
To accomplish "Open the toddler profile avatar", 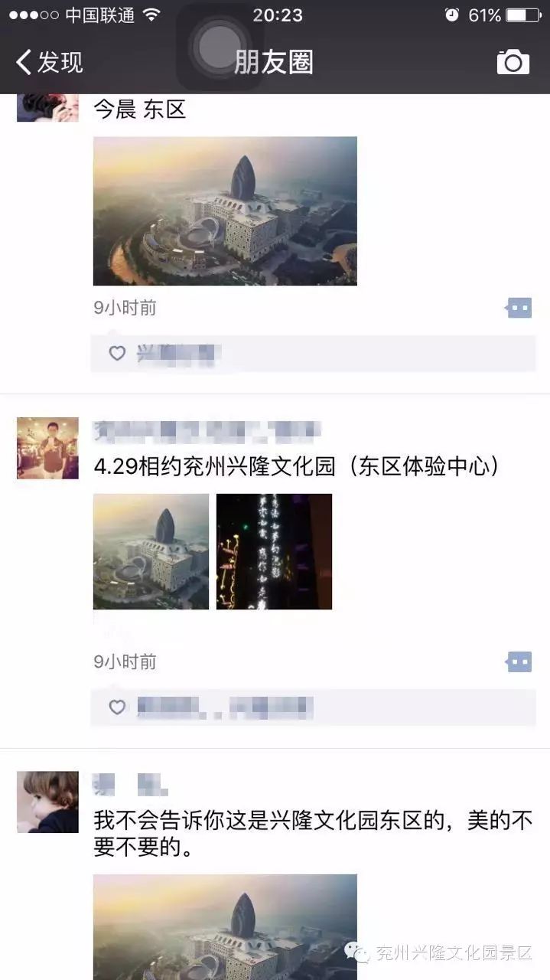I will [47, 802].
